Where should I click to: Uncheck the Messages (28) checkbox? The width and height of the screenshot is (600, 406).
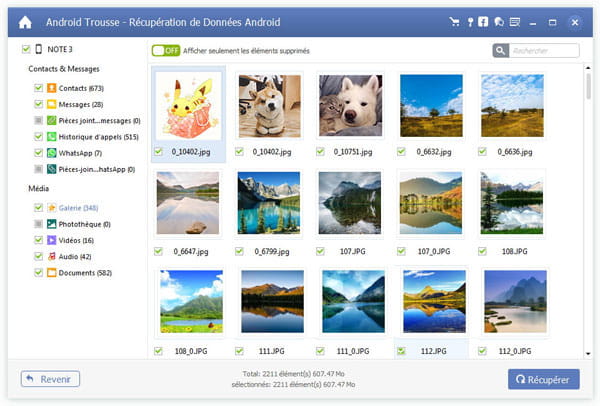(x=38, y=104)
